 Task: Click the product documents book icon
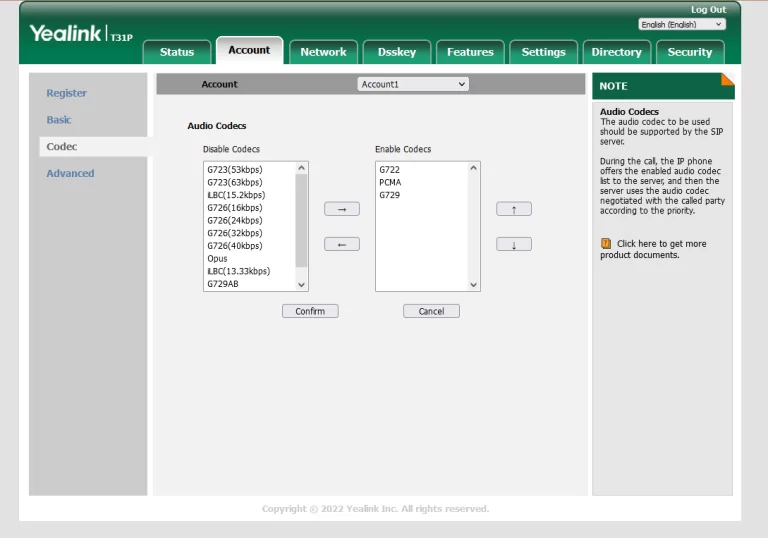tap(606, 243)
